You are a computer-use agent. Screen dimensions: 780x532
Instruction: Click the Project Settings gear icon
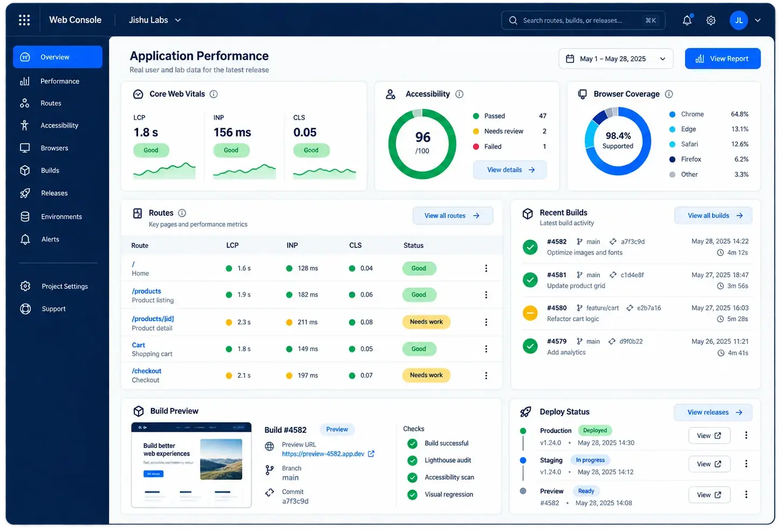point(25,286)
